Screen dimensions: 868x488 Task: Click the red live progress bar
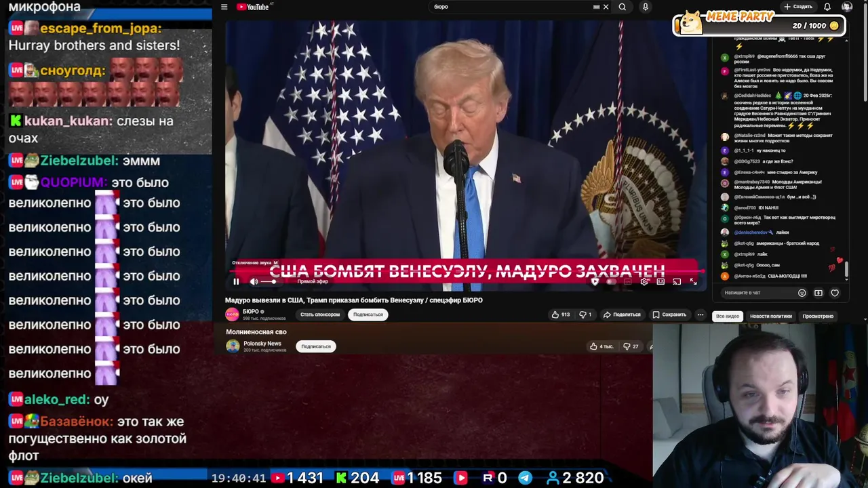point(466,272)
